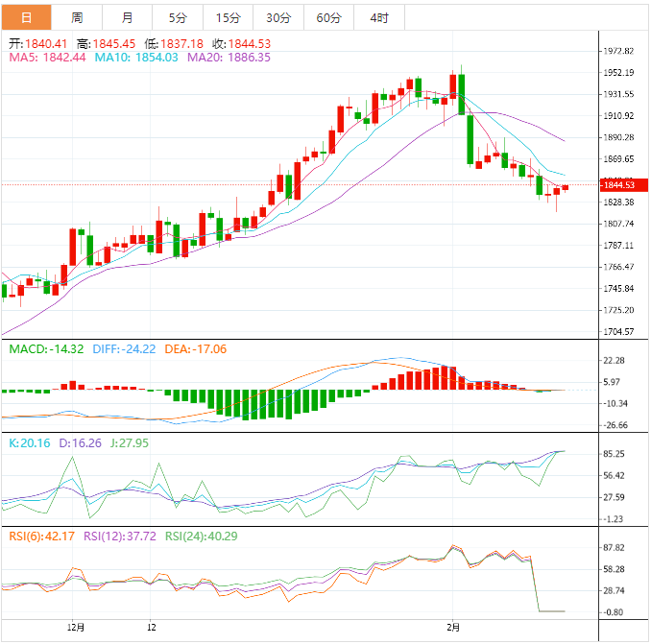
Task: Select the 日 (daily) timeframe tab
Action: (x=25, y=17)
